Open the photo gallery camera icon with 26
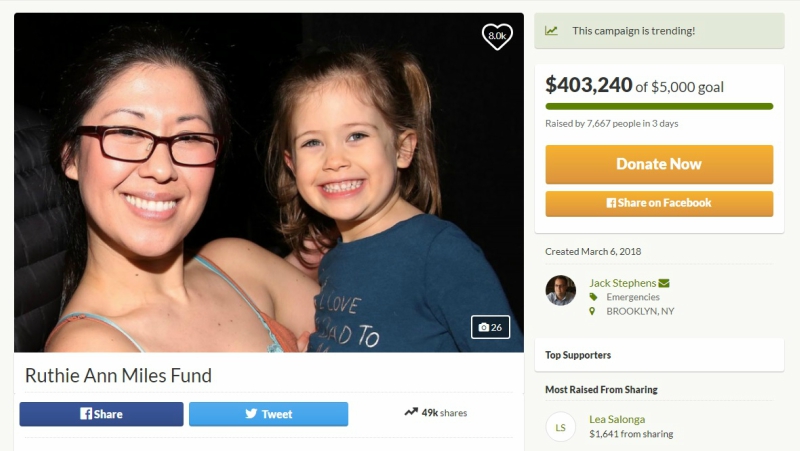The image size is (800, 451). point(490,328)
